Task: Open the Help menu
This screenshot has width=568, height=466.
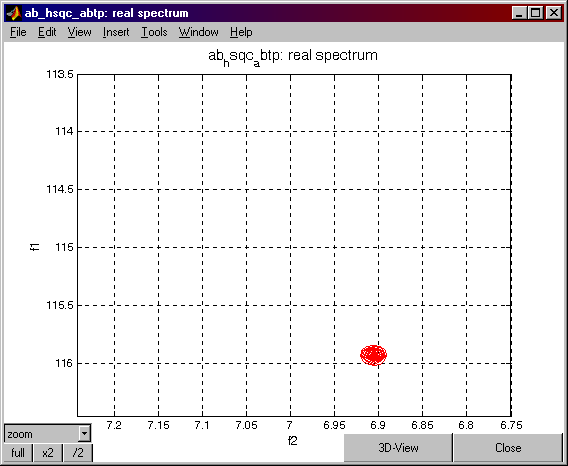Action: tap(241, 32)
